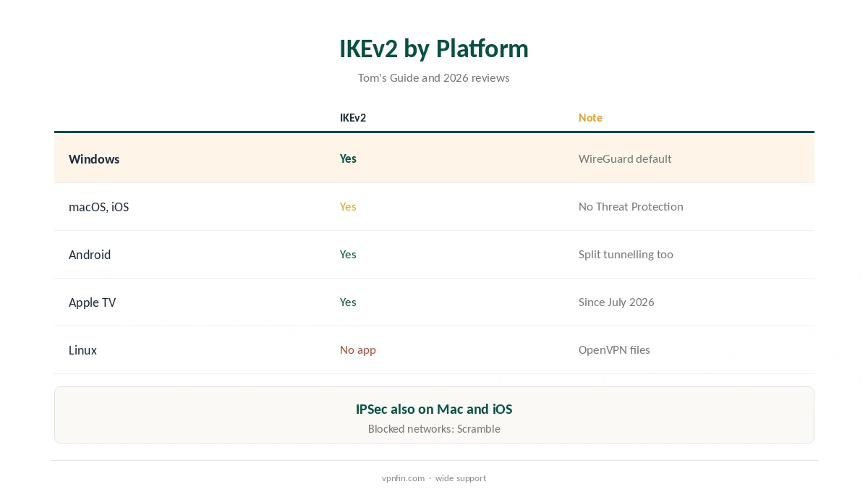Click the 'IKEv2' column header
This screenshot has height=492, width=868.
tap(353, 117)
